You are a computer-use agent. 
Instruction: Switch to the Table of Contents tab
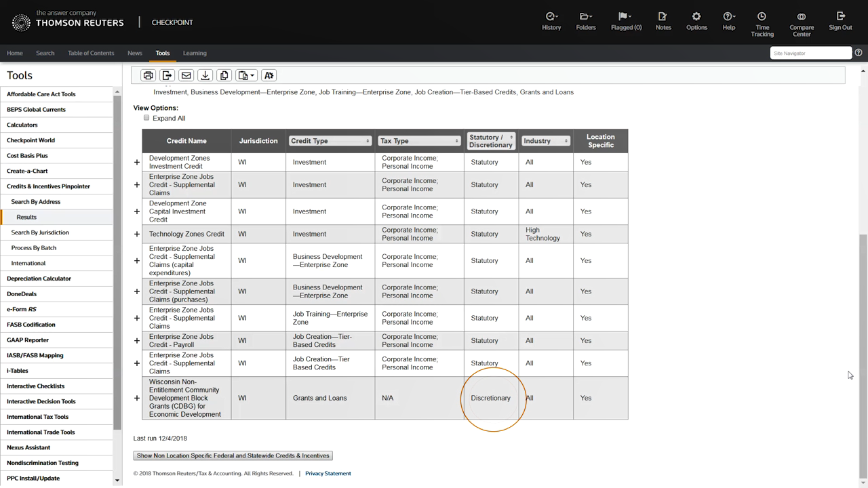point(91,53)
